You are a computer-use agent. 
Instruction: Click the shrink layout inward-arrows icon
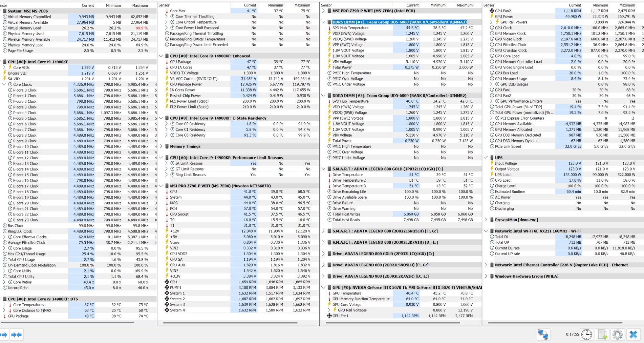tap(16, 335)
